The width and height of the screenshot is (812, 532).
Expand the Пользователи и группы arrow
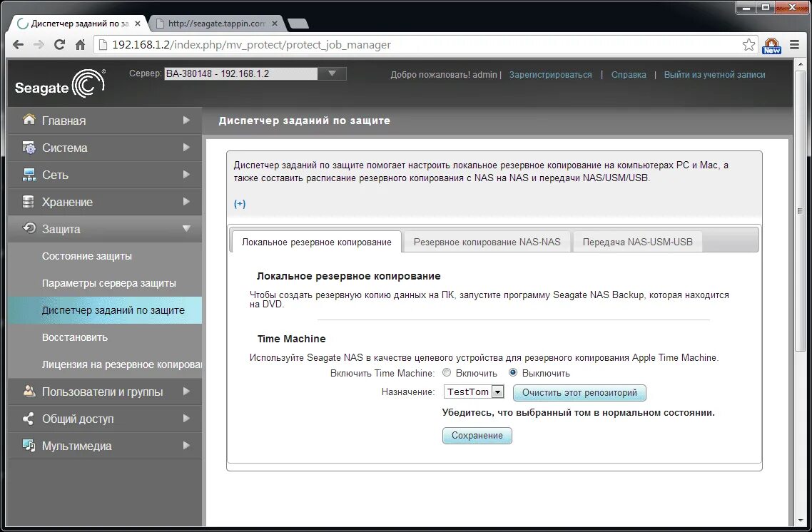[186, 392]
